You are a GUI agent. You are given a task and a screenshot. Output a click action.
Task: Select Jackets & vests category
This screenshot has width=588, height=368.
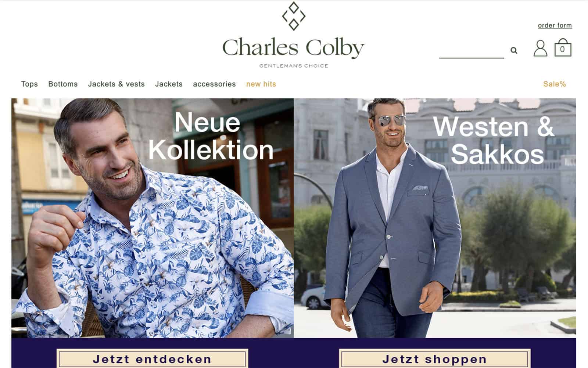click(116, 84)
